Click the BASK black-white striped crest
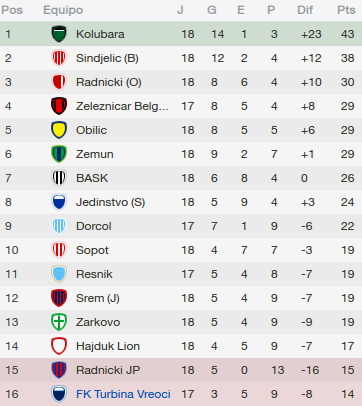 (x=59, y=178)
